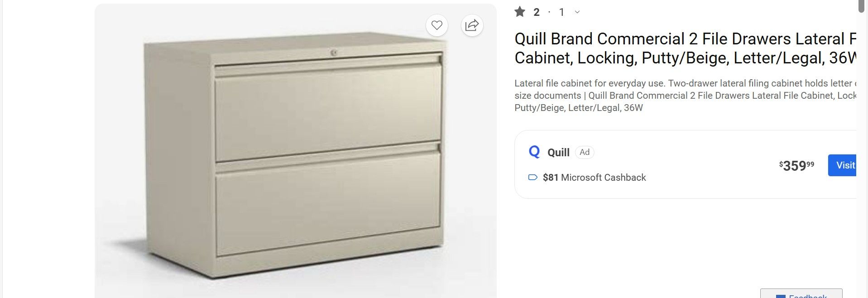Click the share icon on product image
This screenshot has width=868, height=298.
(472, 25)
